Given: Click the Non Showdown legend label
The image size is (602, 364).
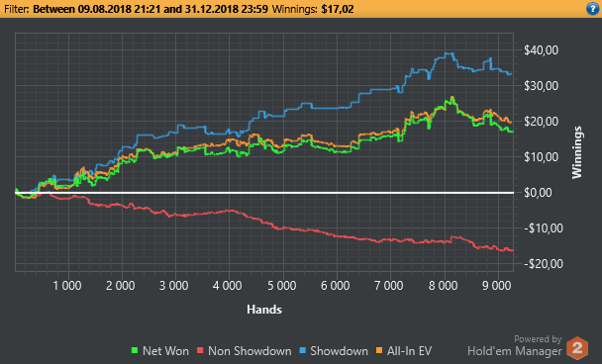Looking at the screenshot, I should coord(250,350).
